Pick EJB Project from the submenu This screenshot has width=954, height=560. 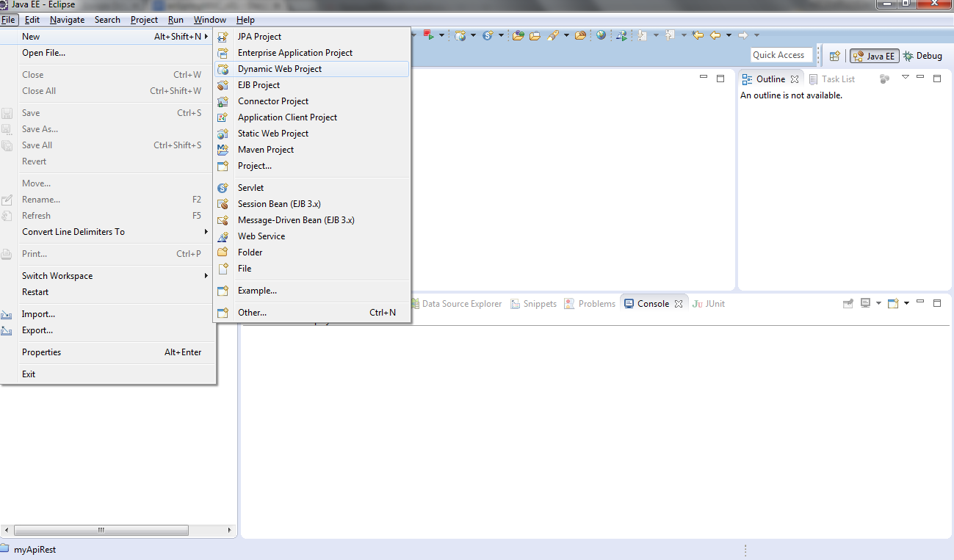point(311,85)
